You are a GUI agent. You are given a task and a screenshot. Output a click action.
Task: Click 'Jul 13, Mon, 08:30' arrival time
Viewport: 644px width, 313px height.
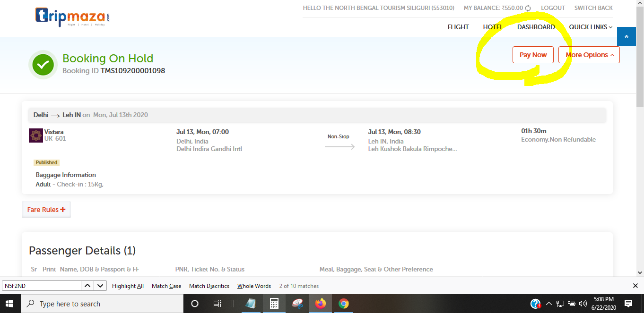click(x=394, y=132)
